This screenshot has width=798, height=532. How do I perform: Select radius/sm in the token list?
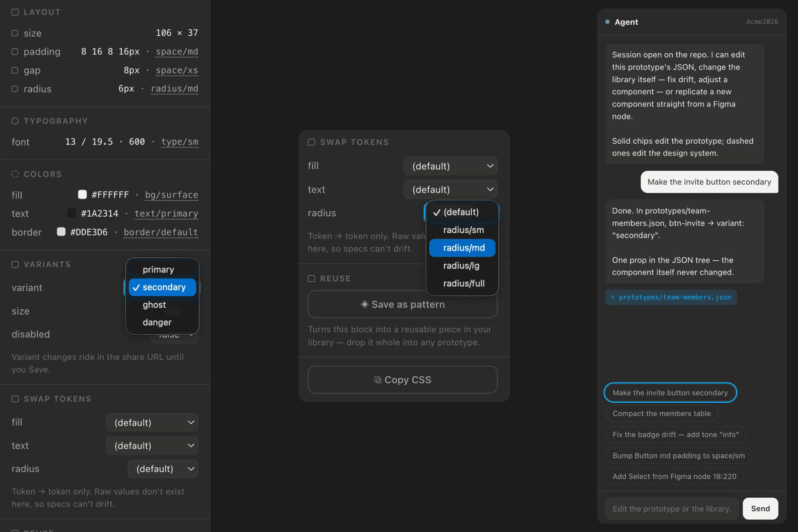click(x=462, y=230)
